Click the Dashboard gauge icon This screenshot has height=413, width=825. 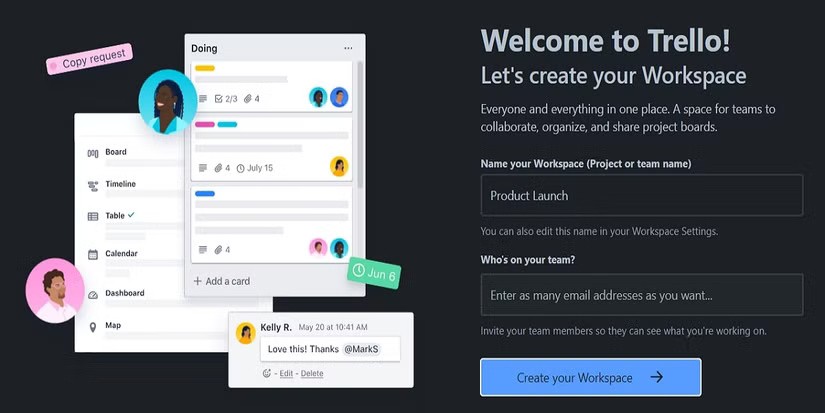(x=93, y=294)
